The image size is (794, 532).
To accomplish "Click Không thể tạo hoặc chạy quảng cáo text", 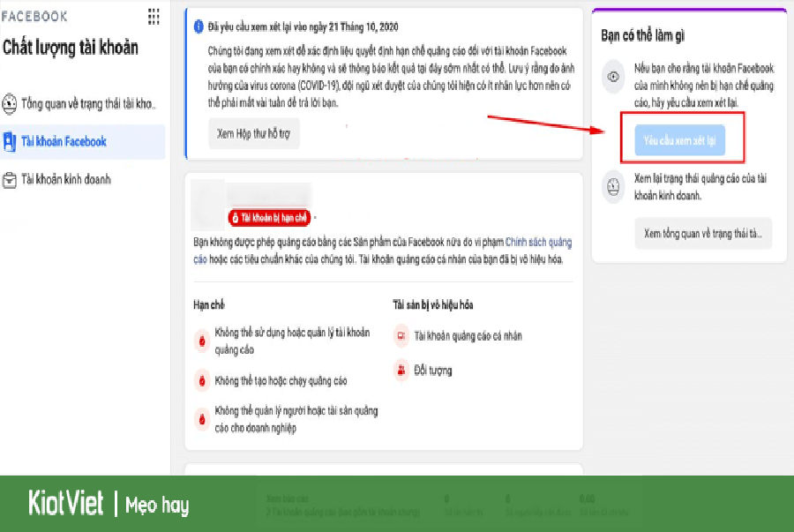I will 281,380.
